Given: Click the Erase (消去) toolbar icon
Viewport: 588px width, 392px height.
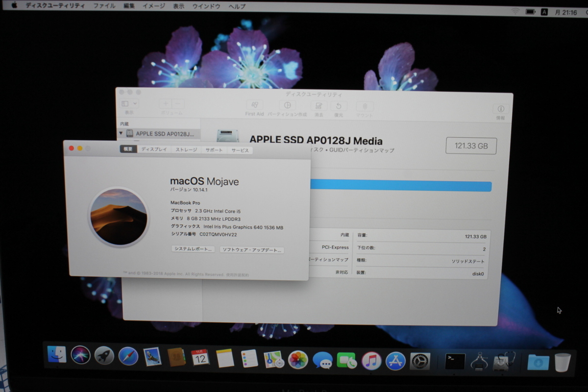Looking at the screenshot, I should point(318,106).
